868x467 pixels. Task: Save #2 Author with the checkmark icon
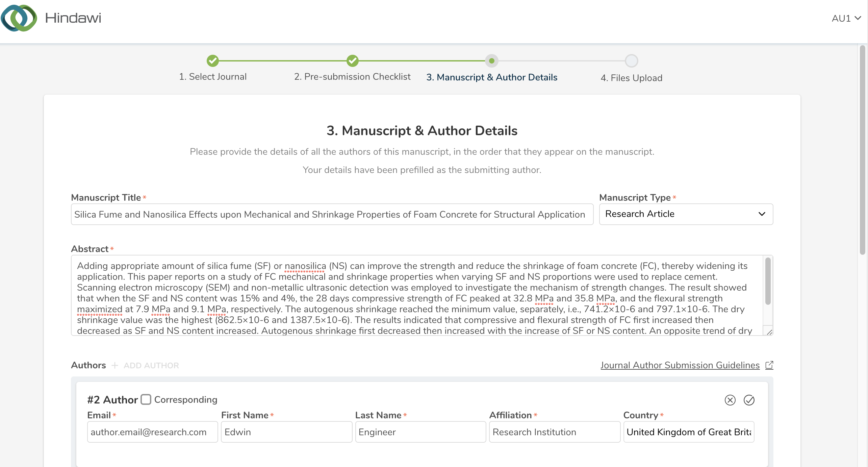coord(749,400)
